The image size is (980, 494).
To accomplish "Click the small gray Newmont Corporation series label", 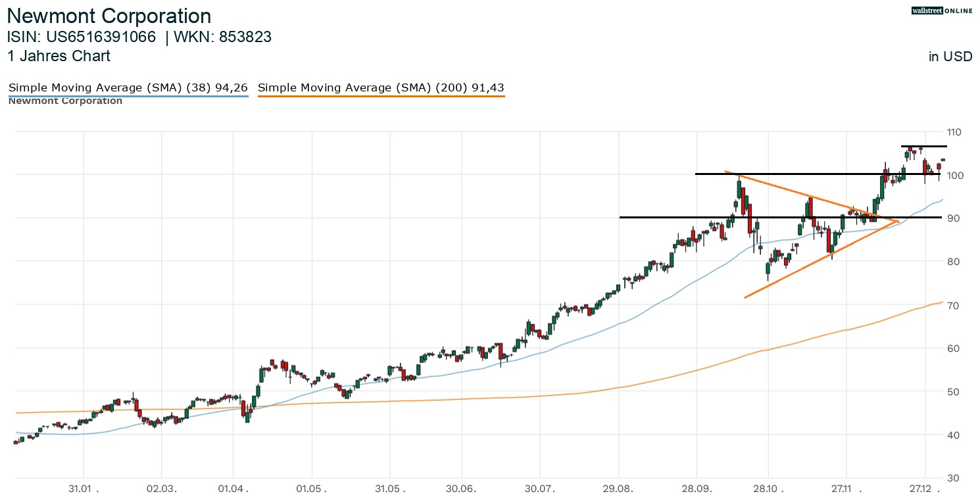I will [x=65, y=101].
